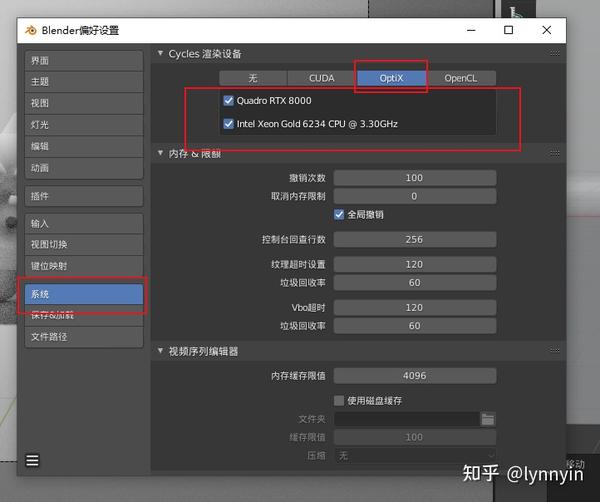Click the folder browse icon for disk cache
600x502 pixels.
pyautogui.click(x=488, y=419)
